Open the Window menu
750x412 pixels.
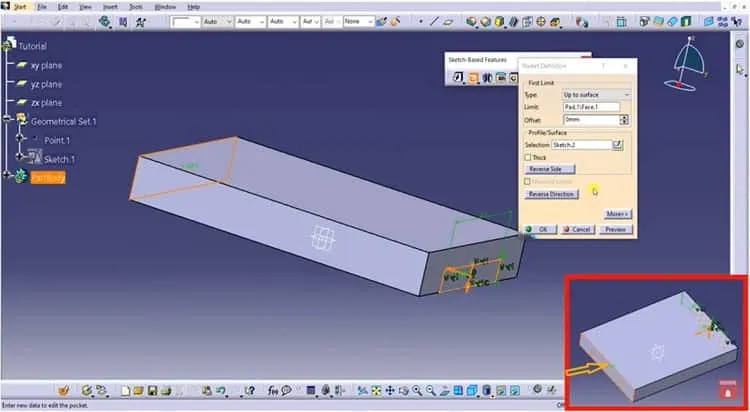click(x=165, y=7)
